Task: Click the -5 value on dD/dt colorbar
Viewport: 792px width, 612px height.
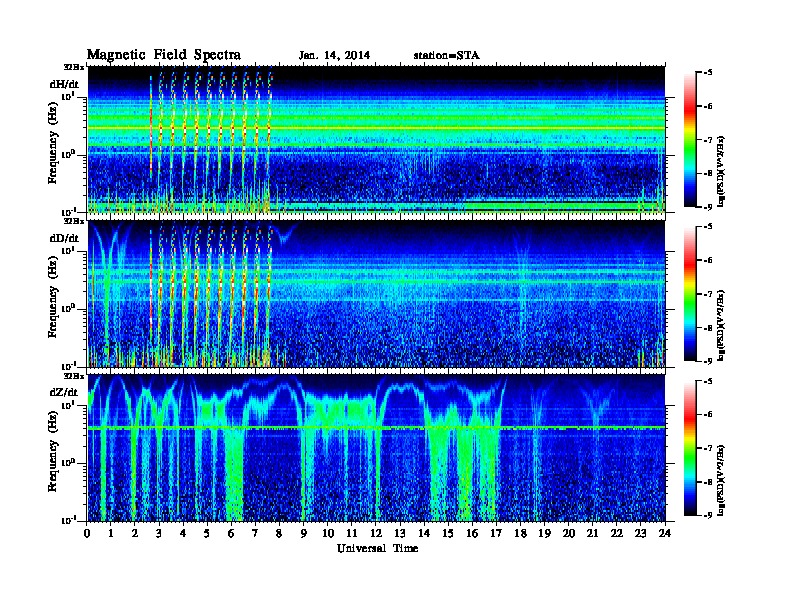Action: pos(708,227)
